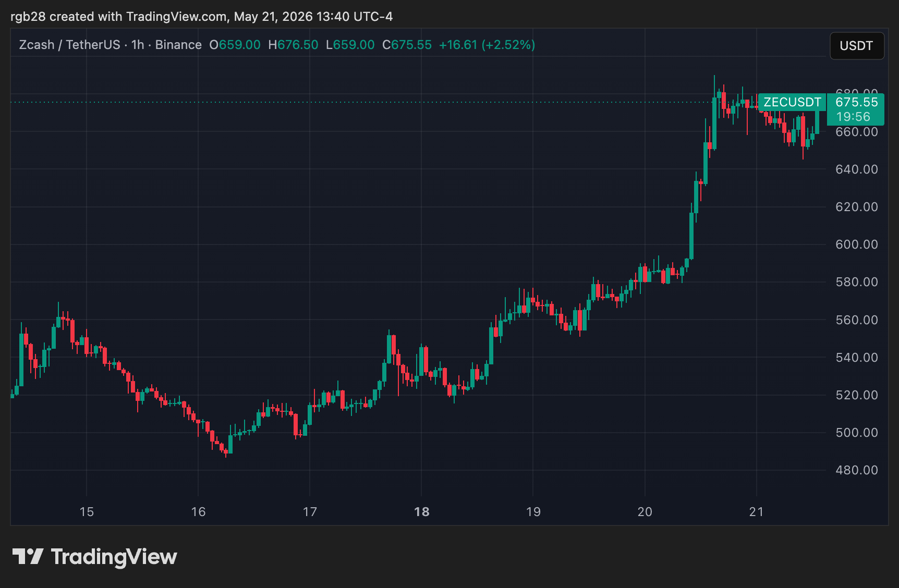Click date 17 on time axis
The width and height of the screenshot is (899, 588).
[x=310, y=512]
